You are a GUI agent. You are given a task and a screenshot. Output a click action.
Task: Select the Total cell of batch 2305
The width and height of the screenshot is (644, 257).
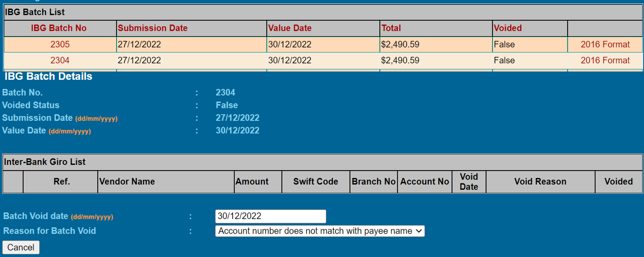[x=400, y=44]
